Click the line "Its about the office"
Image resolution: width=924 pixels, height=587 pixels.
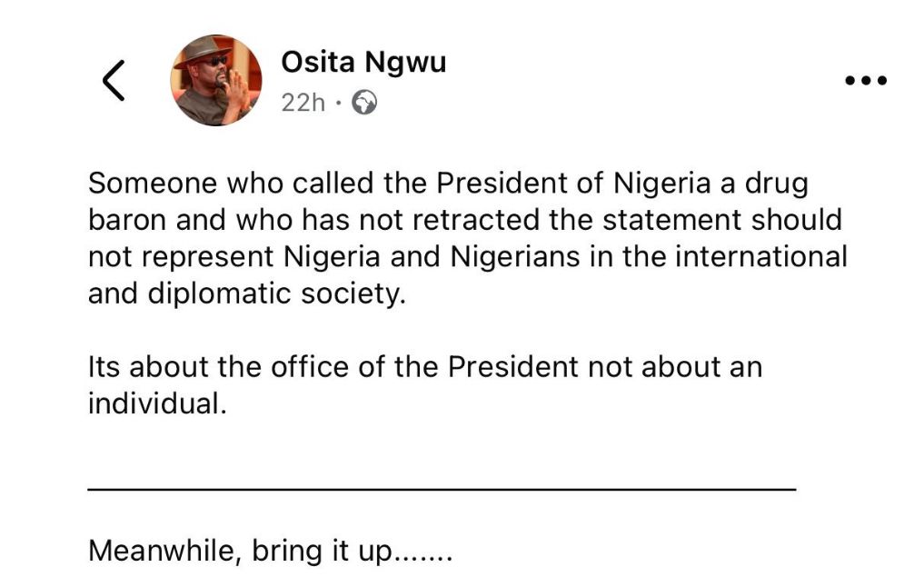424,367
